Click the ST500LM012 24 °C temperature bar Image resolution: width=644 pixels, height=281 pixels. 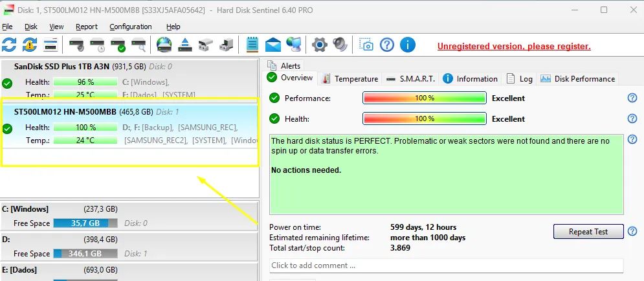click(x=85, y=140)
